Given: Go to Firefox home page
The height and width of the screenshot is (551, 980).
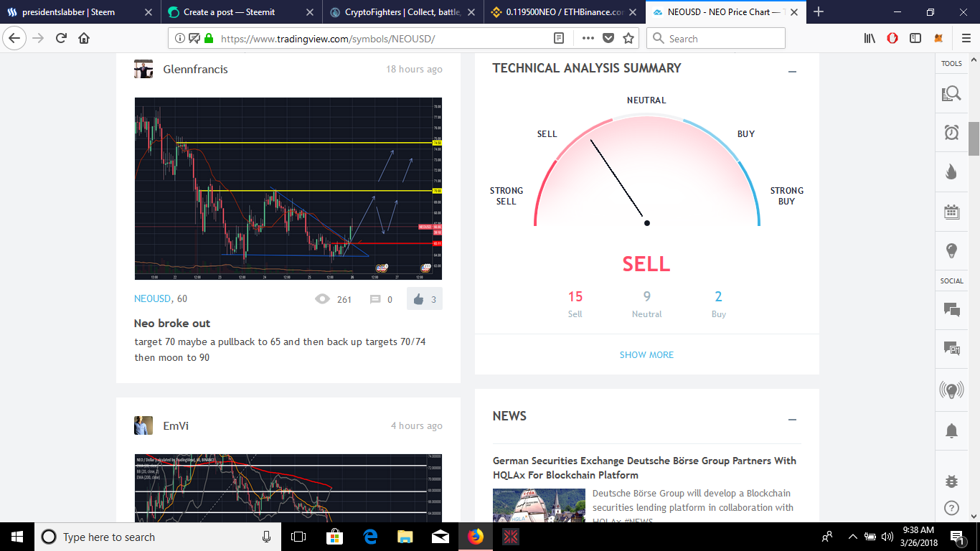Looking at the screenshot, I should pyautogui.click(x=84, y=39).
